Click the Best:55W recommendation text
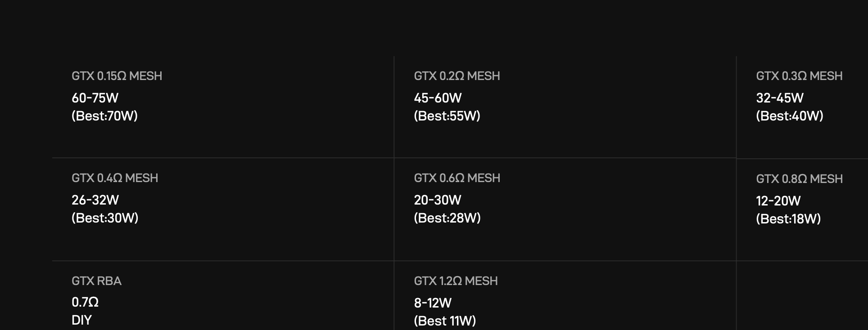 [x=447, y=116]
